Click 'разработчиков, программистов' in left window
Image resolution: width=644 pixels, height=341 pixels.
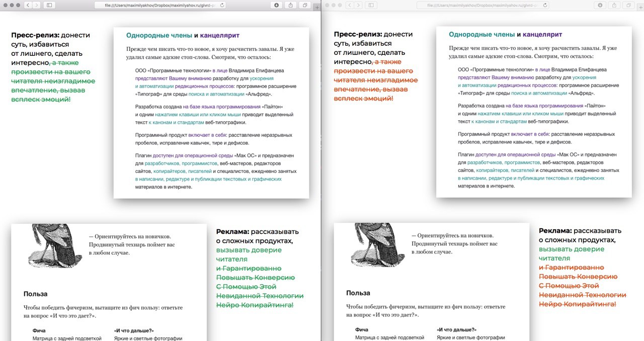tap(181, 163)
